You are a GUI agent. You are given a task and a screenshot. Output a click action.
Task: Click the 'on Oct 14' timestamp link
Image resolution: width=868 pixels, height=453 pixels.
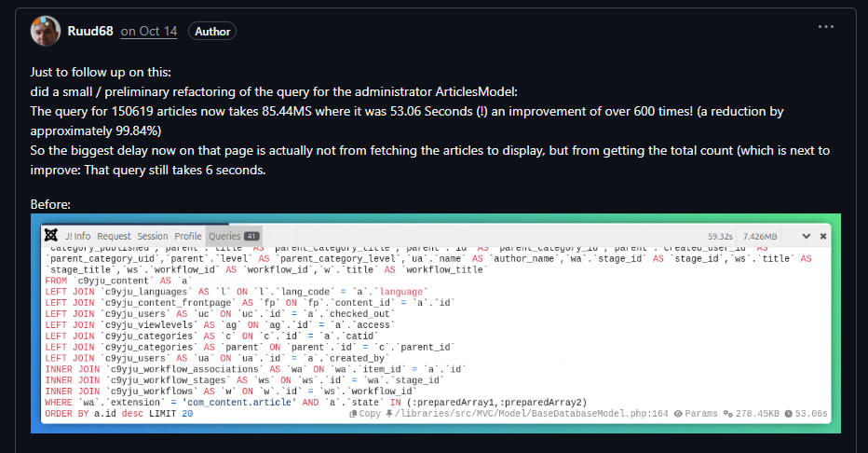(x=148, y=31)
